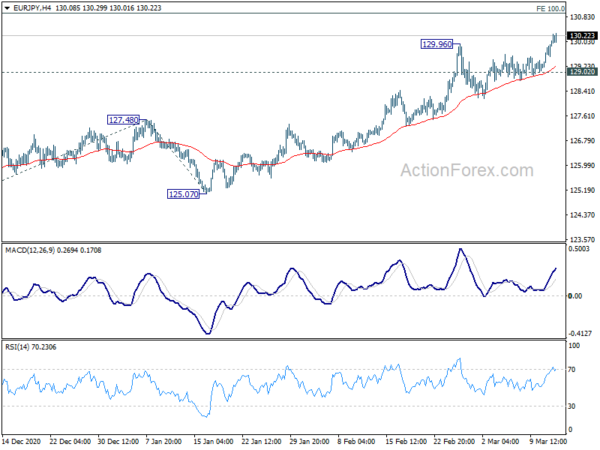Select the OHLC values in chart header
The width and height of the screenshot is (600, 450).
click(108, 8)
